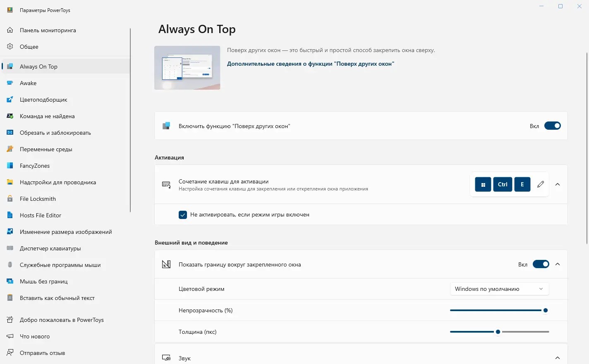Open the Отправить отзыв feedback item
Viewport: 589px width, 364px height.
tap(42, 353)
